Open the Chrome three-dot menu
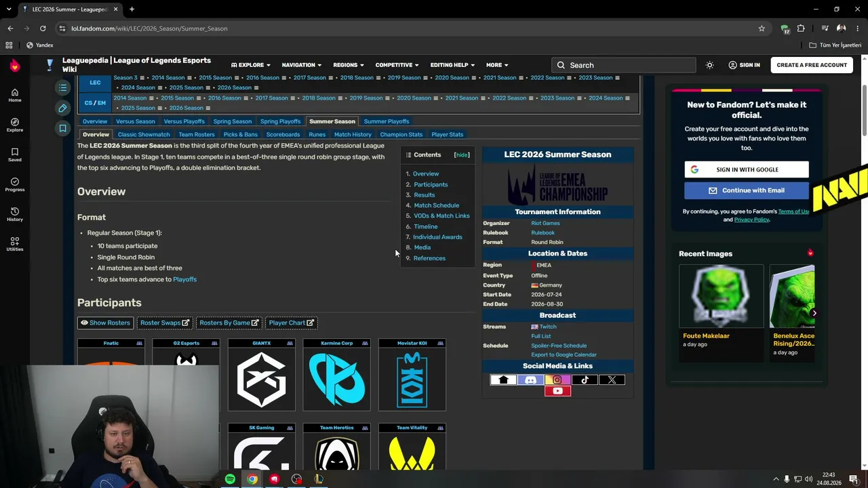Viewport: 868px width, 488px height. (x=858, y=28)
